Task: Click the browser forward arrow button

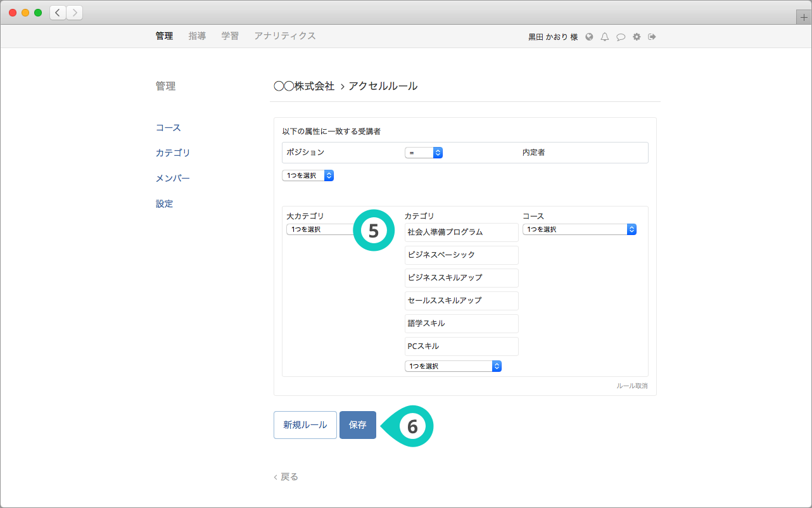Action: pos(74,13)
